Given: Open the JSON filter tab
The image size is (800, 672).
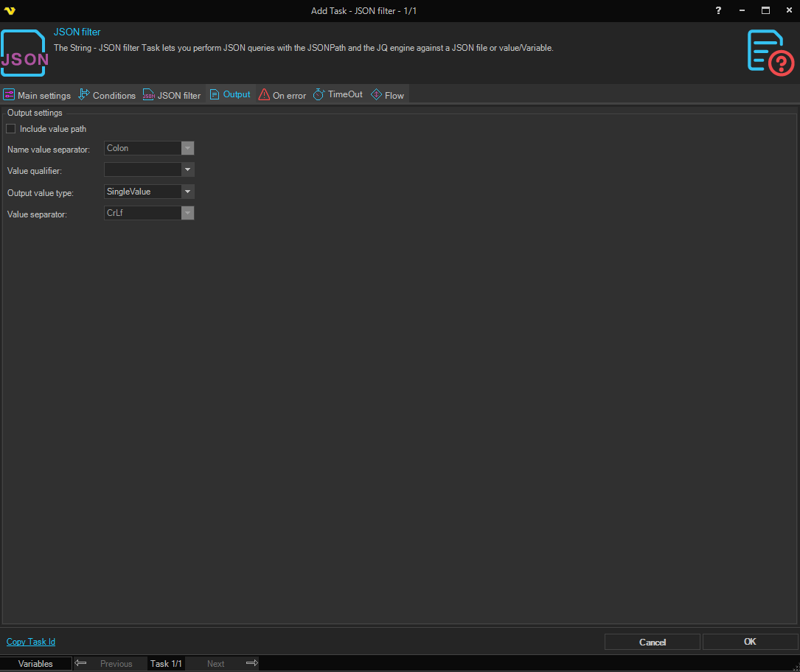Looking at the screenshot, I should (172, 95).
